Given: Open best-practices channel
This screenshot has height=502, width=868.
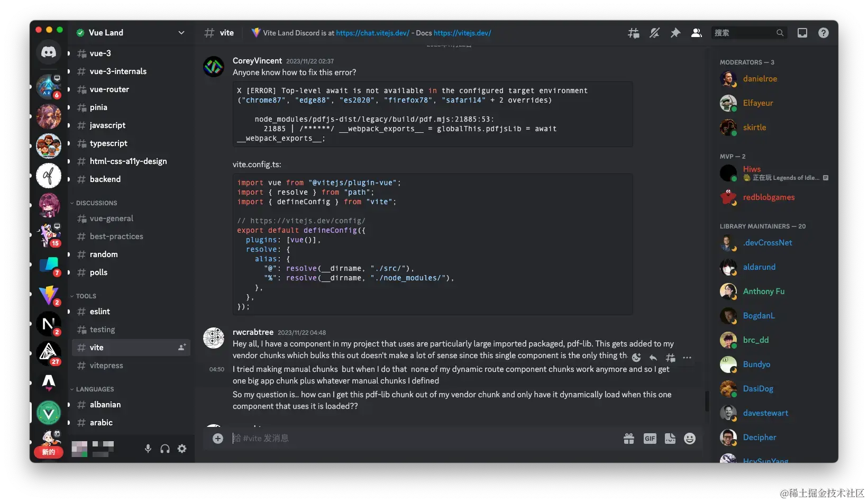Looking at the screenshot, I should click(131, 236).
